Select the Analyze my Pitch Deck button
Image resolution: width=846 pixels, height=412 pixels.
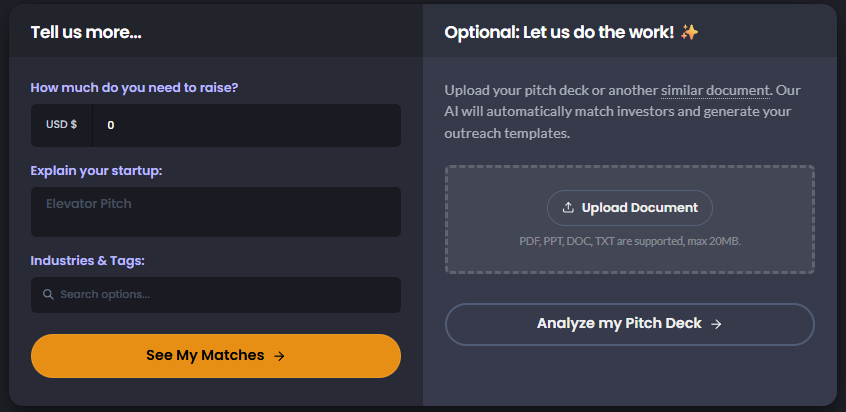(x=630, y=324)
